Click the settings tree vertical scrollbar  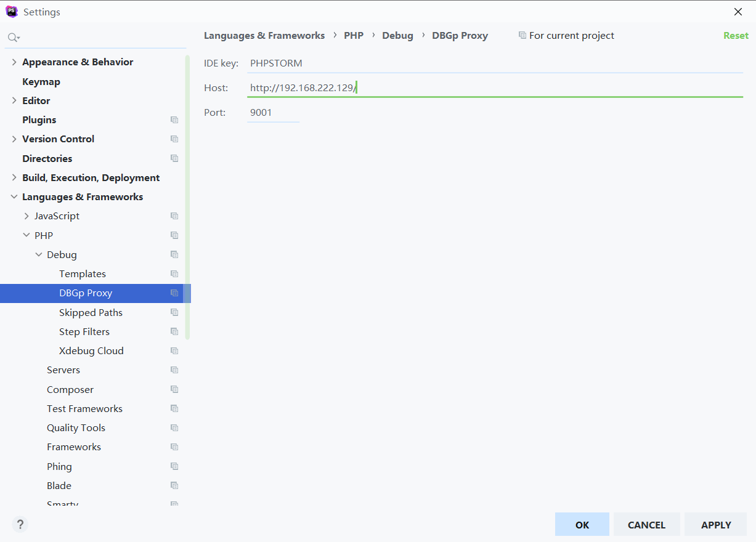pos(187,197)
